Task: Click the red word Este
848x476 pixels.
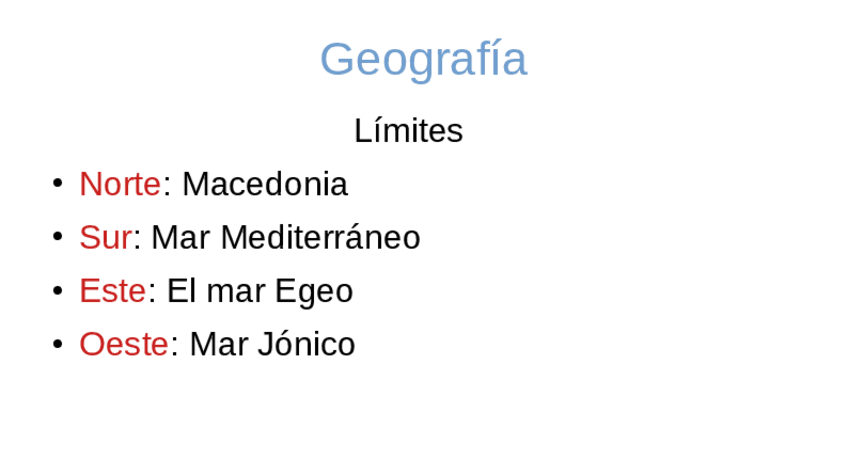Action: click(112, 291)
